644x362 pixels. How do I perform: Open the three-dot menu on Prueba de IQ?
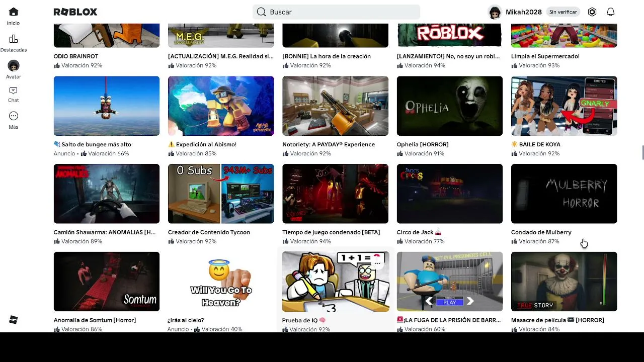click(x=378, y=263)
